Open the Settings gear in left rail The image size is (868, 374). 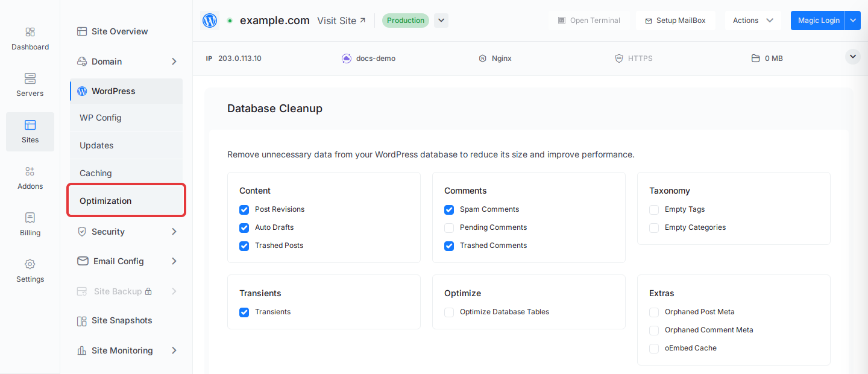point(30,264)
